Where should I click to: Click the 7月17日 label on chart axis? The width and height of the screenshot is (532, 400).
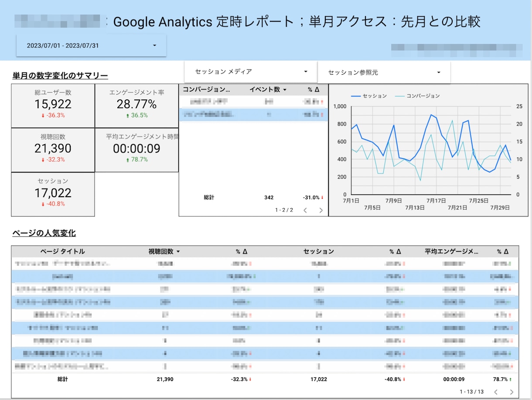tap(436, 201)
